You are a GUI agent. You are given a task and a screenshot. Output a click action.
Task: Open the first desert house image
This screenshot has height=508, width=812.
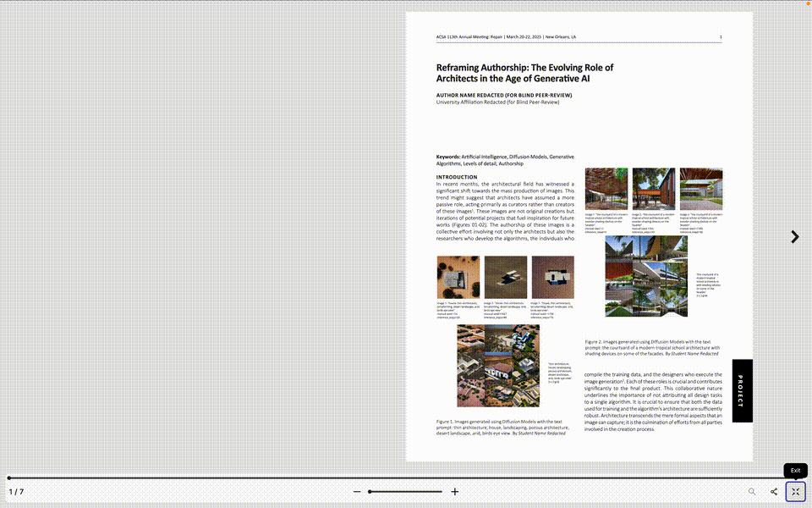pos(458,278)
